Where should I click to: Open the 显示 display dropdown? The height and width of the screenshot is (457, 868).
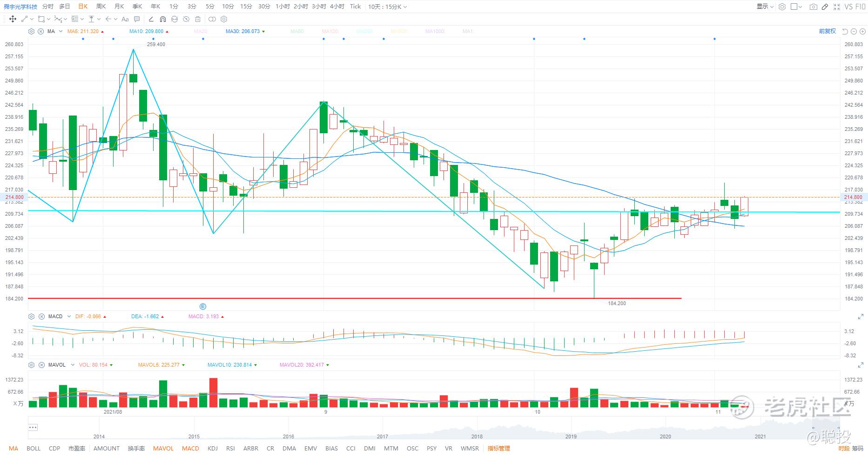[765, 7]
